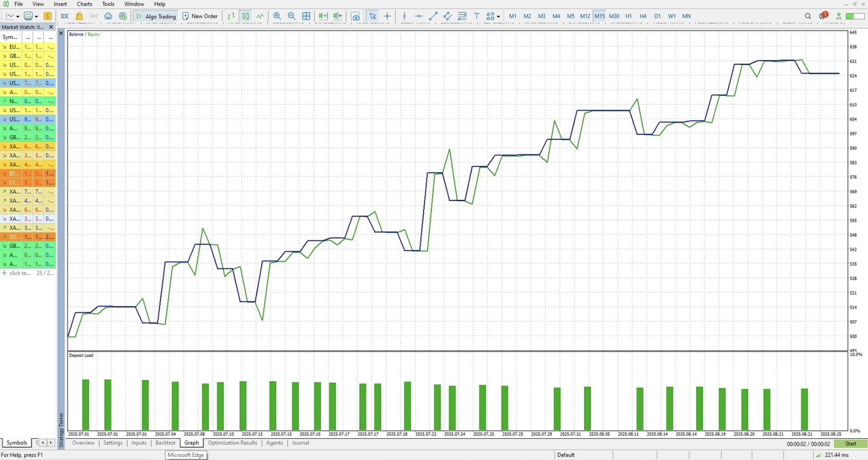Select the equidistant channel tool
The height and width of the screenshot is (460, 868).
point(447,16)
